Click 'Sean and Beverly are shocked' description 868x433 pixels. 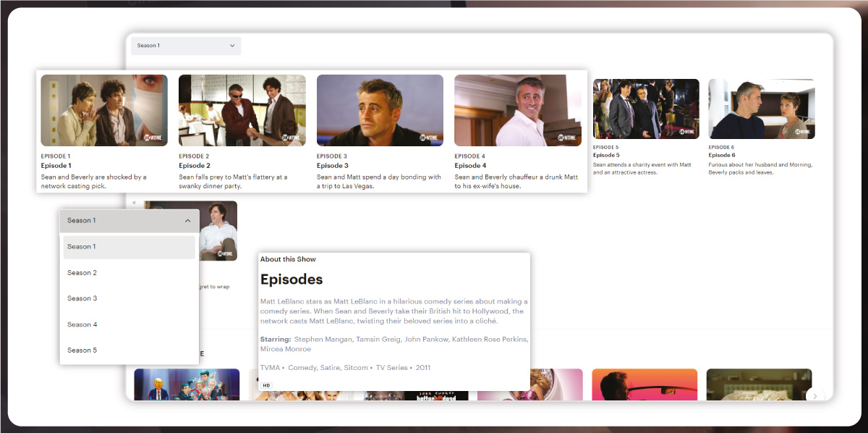pyautogui.click(x=94, y=181)
